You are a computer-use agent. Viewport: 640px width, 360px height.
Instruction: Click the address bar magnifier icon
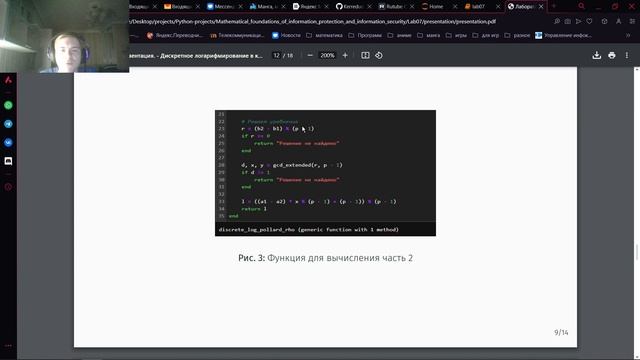point(557,21)
